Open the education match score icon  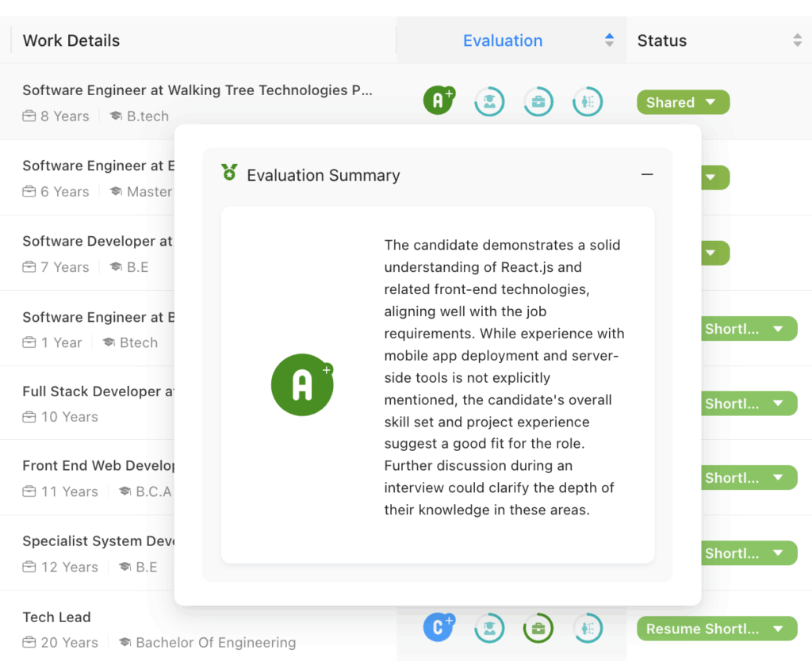[489, 101]
